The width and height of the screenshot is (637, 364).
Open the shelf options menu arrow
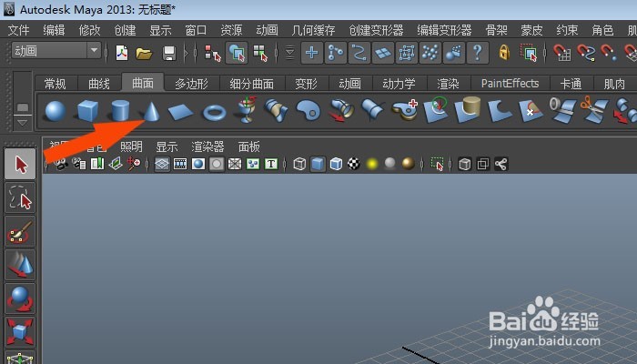point(23,122)
